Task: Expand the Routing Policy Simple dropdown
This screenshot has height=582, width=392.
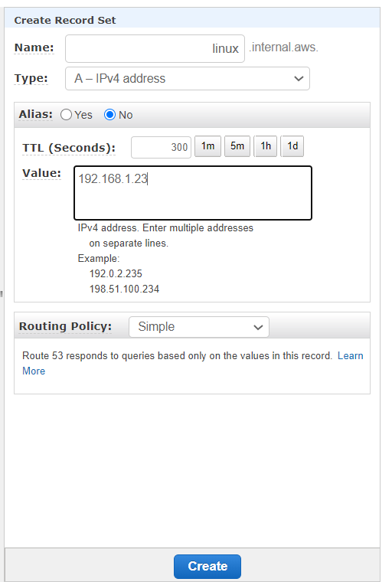Action: 199,327
